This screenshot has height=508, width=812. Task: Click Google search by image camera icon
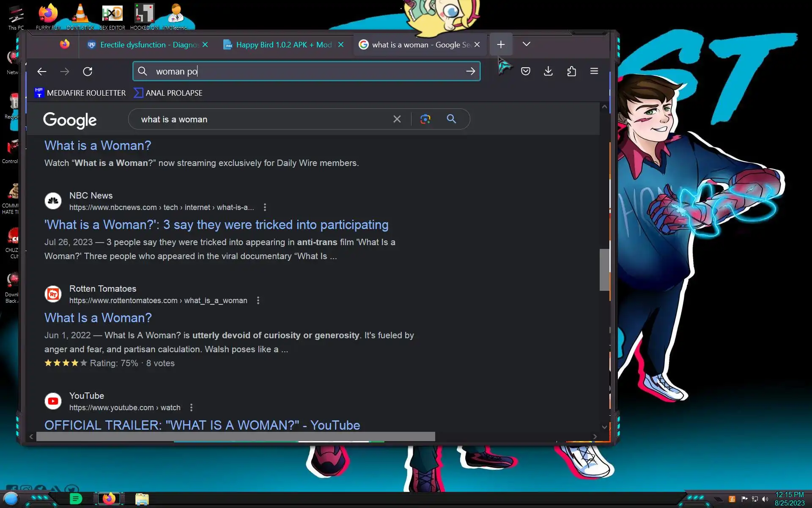(425, 119)
